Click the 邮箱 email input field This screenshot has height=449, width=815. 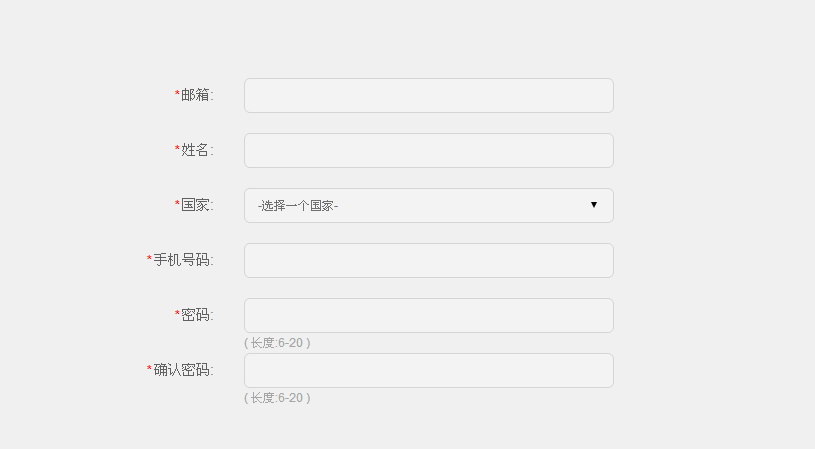[x=428, y=95]
